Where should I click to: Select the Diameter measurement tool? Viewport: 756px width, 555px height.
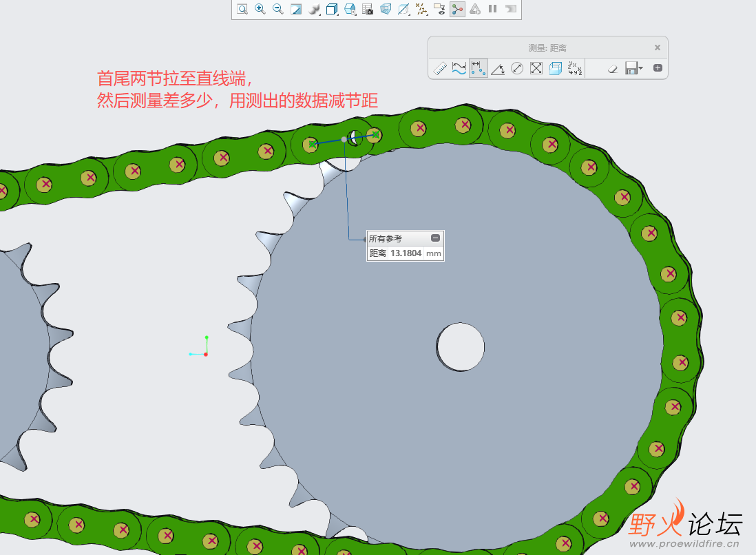click(517, 68)
